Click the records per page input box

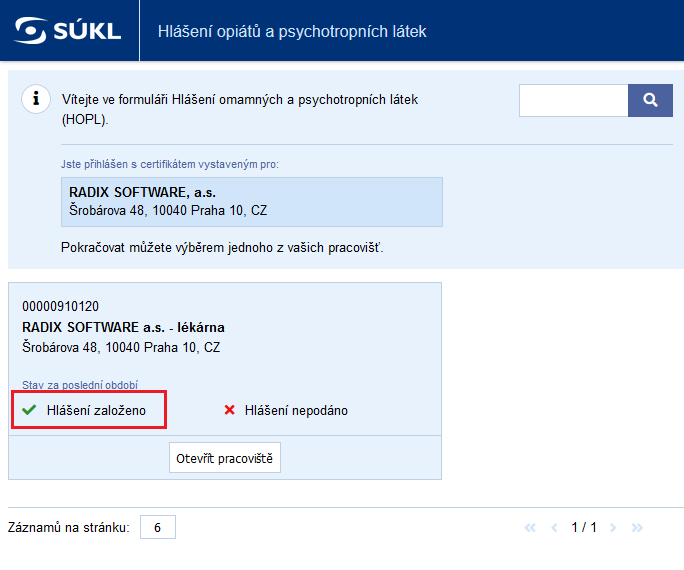[158, 527]
